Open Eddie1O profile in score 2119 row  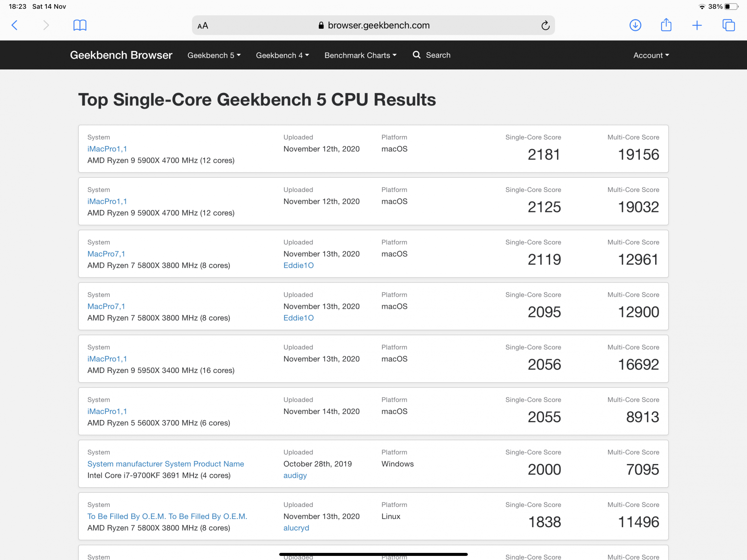[298, 265]
